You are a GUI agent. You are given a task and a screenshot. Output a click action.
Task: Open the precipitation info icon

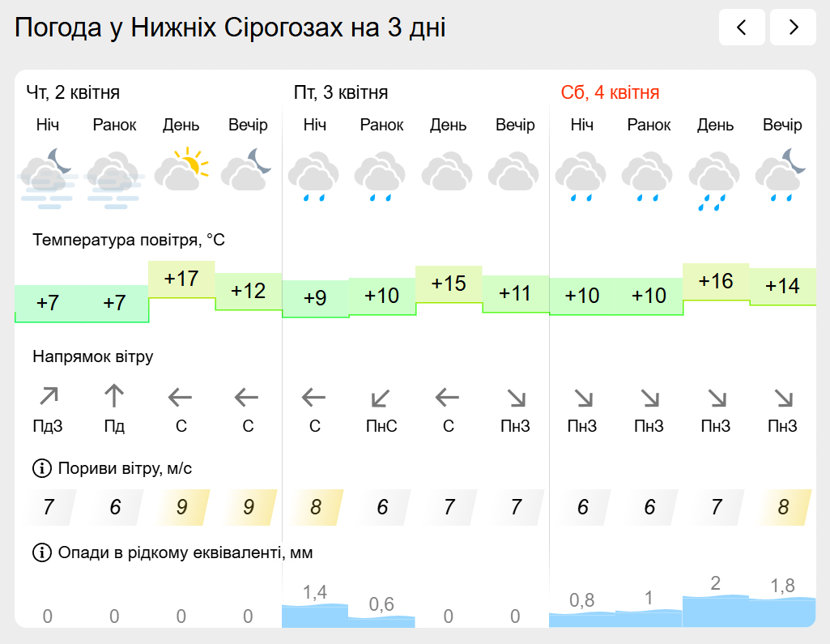point(41,553)
